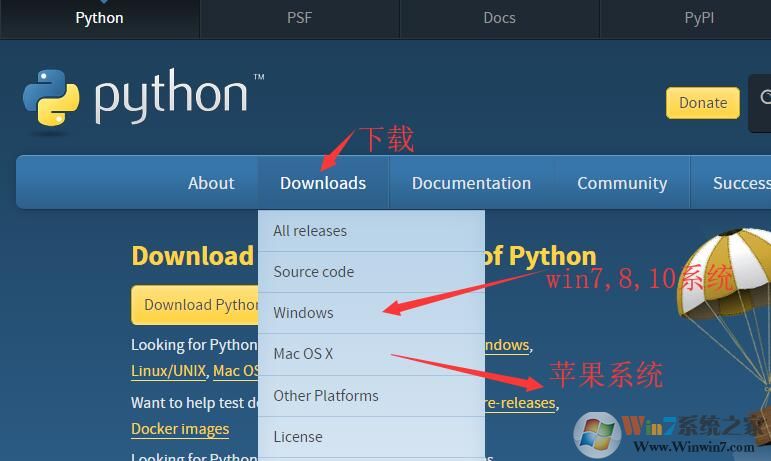Follow the Mac OS link

(x=236, y=371)
